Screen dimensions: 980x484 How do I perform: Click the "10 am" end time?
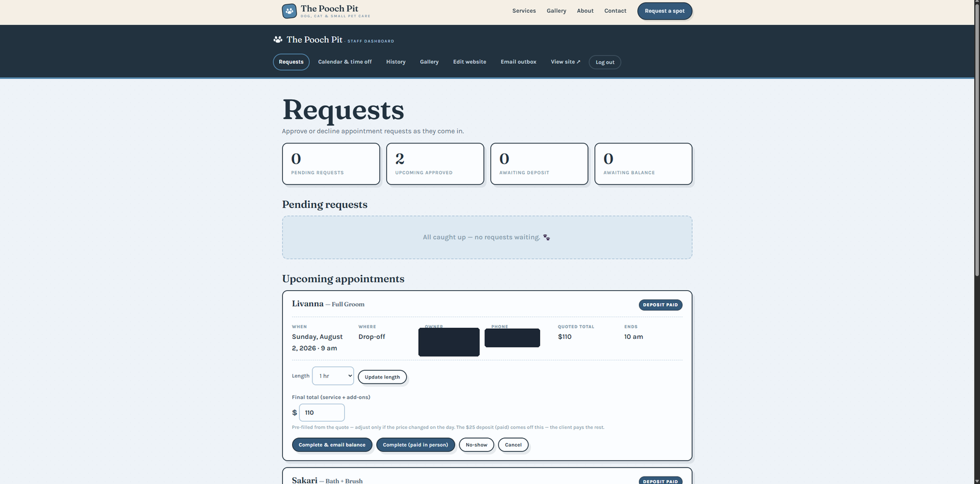(x=634, y=337)
